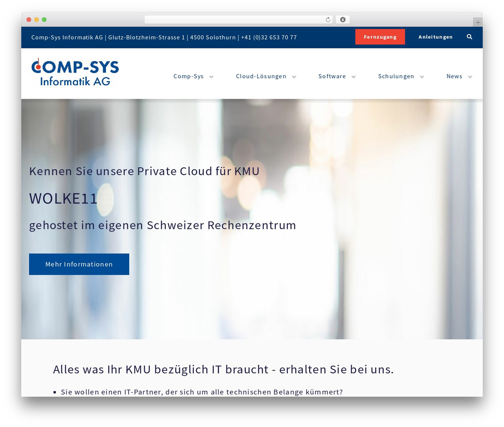504x427 pixels.
Task: Click heading 'Alles was Ihr KMU bezüglich IT braucht'
Action: pyautogui.click(x=223, y=369)
